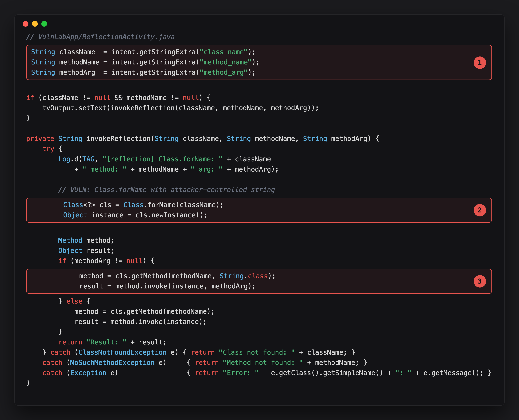The image size is (519, 420).
Task: Click the NoSuchMethodException type name
Action: click(112, 362)
